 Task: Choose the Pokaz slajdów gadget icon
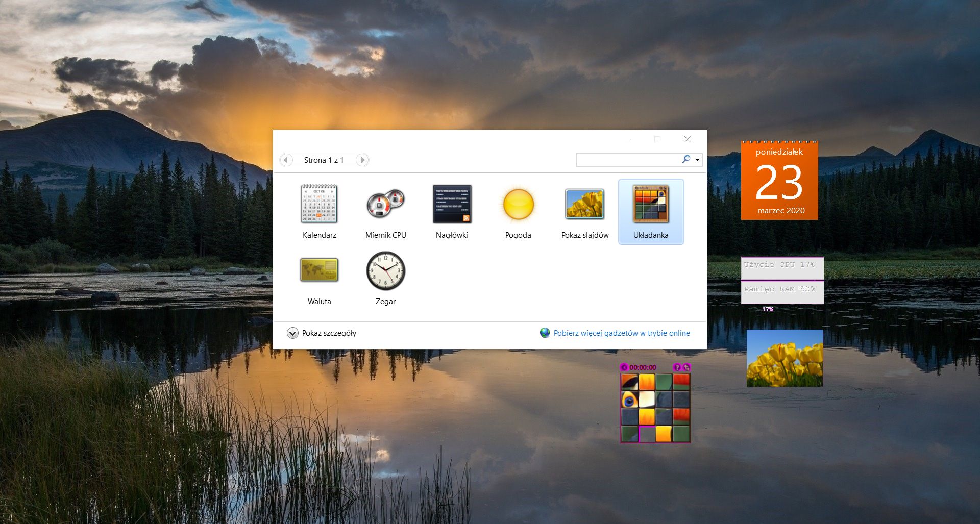coord(584,204)
